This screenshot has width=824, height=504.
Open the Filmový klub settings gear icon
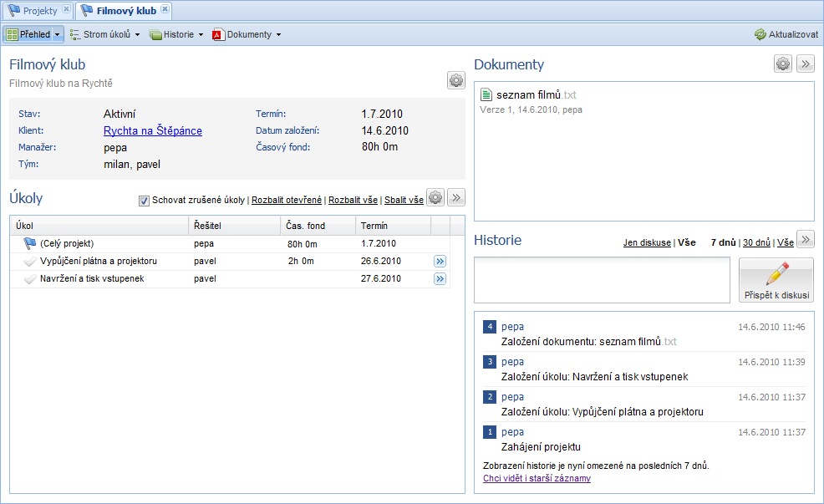(x=455, y=80)
